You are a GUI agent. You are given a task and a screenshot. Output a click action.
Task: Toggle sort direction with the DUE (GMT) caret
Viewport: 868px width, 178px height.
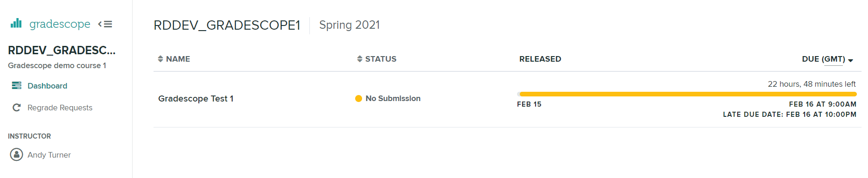[850, 60]
